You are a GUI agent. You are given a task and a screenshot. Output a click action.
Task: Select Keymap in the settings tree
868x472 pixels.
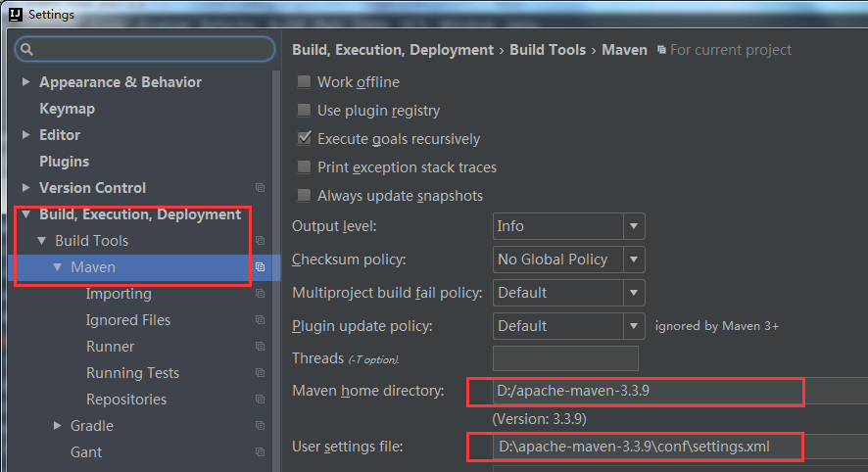(x=67, y=109)
